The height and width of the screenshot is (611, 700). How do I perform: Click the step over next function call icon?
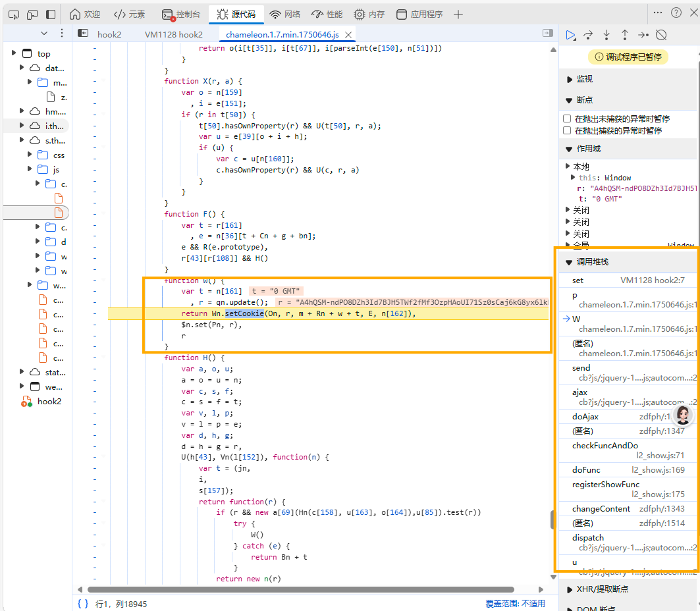coord(589,36)
